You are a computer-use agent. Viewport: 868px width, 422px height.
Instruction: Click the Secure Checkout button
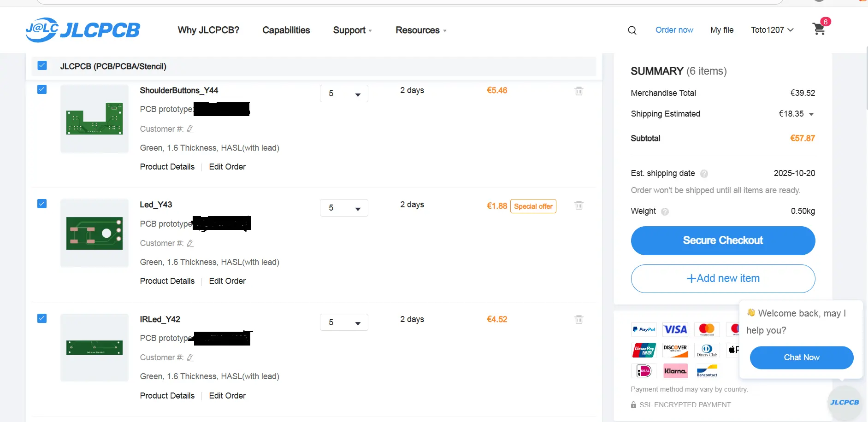pos(723,240)
